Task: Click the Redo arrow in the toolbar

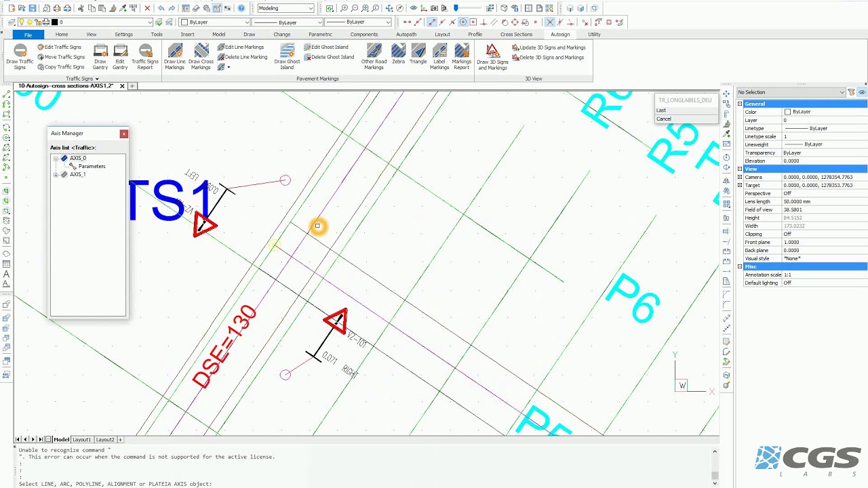Action: [172, 8]
